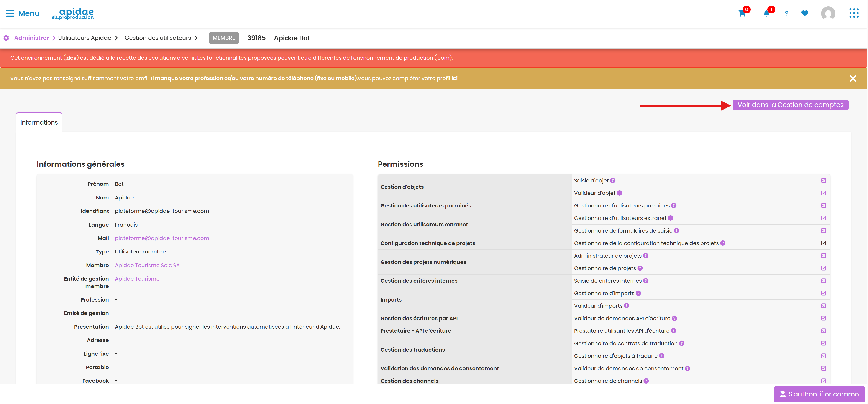Click help icon for Gestionnaire de contrats de traduction
Viewport: 868px width, 404px height.
click(x=682, y=343)
